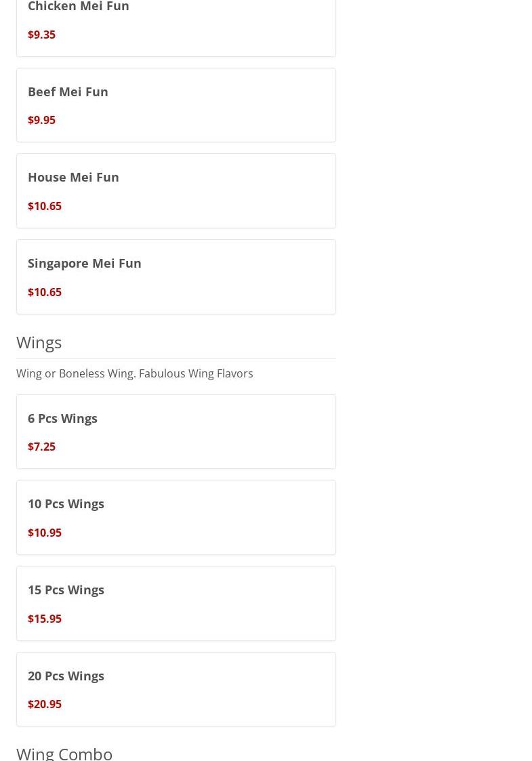Click the Wings section heading

click(x=39, y=343)
